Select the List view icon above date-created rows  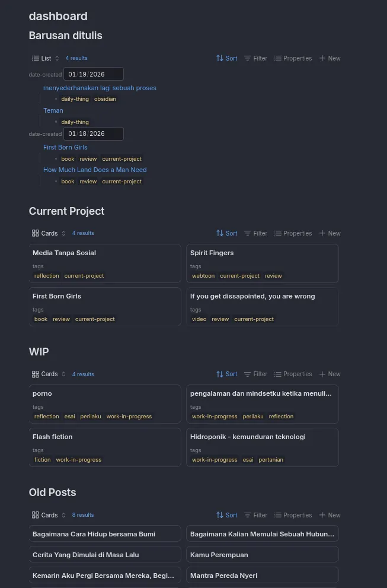click(x=35, y=58)
